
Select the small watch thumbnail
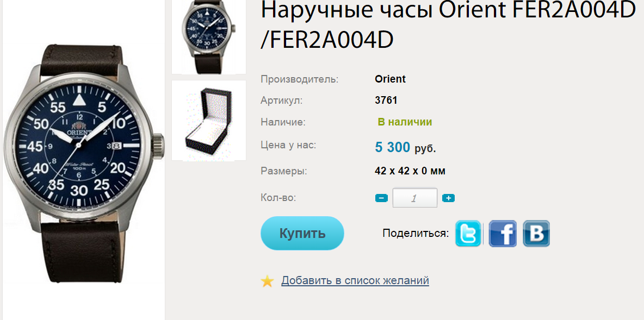(209, 37)
